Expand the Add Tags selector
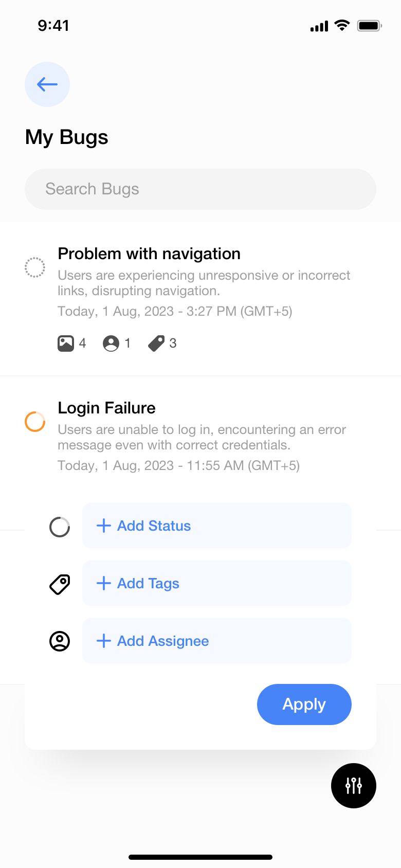401x868 pixels. click(x=216, y=583)
